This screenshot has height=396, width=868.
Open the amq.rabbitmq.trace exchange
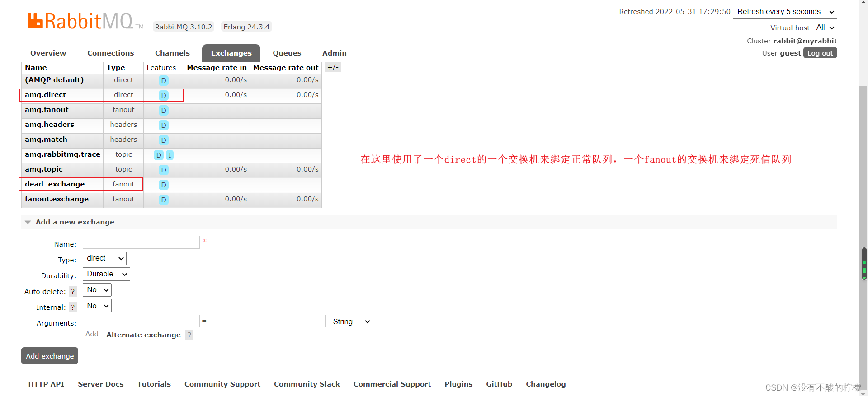click(x=62, y=154)
